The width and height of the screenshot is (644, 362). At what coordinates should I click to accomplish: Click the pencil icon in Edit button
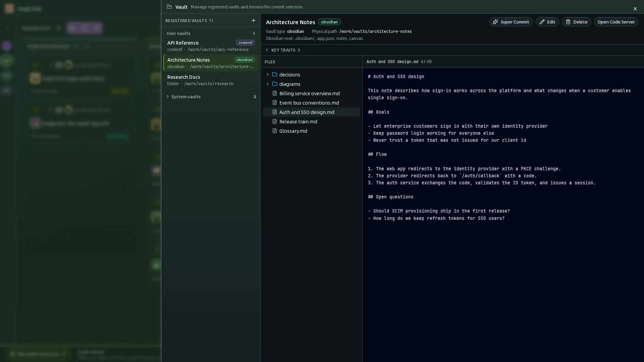point(542,22)
